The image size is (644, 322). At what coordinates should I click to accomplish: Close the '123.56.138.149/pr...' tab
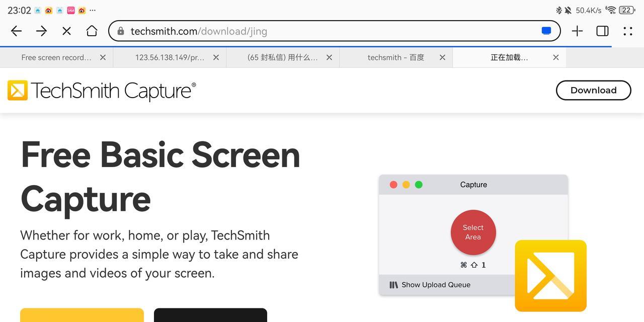[x=216, y=57]
